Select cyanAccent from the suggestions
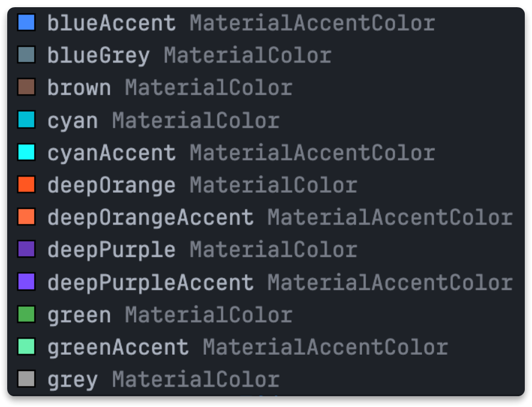The height and width of the screenshot is (407, 532). [x=112, y=153]
